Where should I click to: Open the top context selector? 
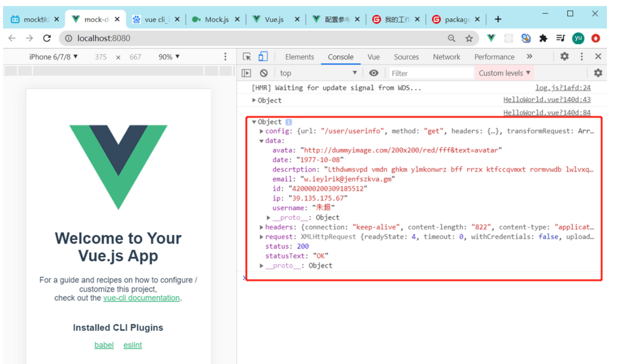(x=319, y=73)
